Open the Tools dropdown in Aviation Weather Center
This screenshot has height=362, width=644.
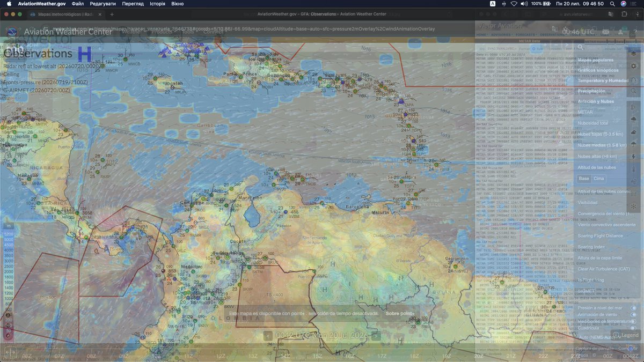189,32
